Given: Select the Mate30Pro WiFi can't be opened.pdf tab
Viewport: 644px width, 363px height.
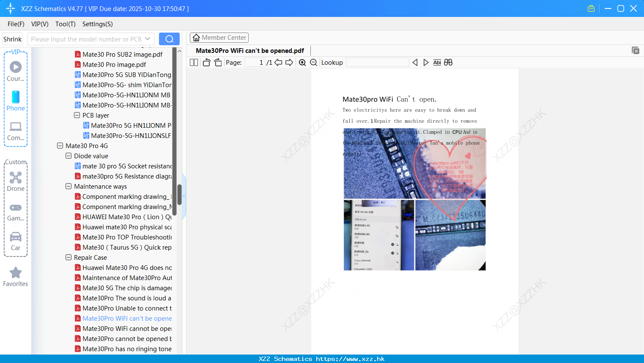Looking at the screenshot, I should coord(250,51).
